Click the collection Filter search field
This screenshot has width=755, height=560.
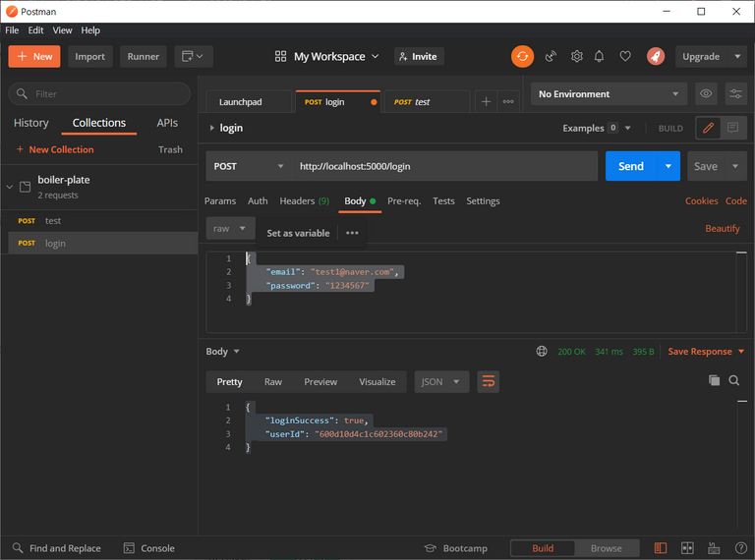coord(99,93)
